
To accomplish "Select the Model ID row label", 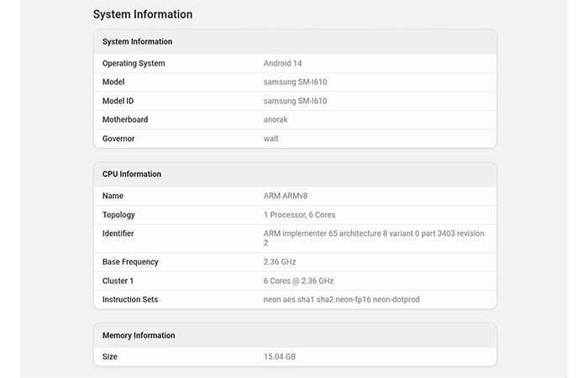I will click(118, 101).
